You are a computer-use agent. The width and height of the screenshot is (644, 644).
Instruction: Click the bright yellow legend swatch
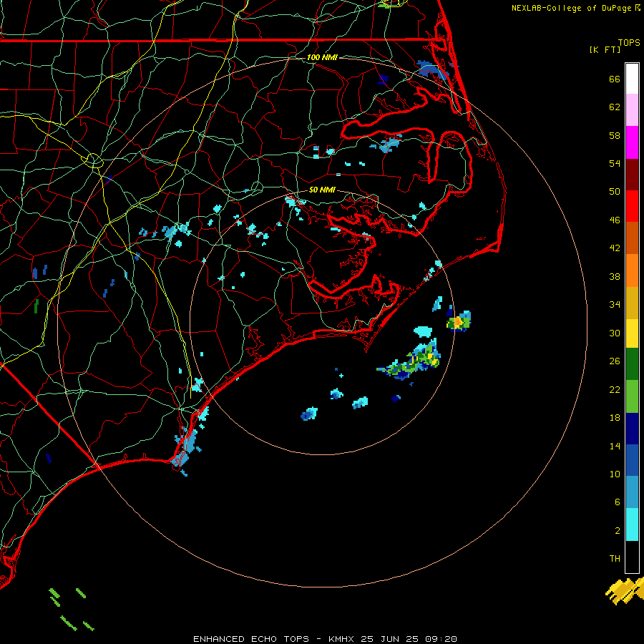tap(632, 333)
